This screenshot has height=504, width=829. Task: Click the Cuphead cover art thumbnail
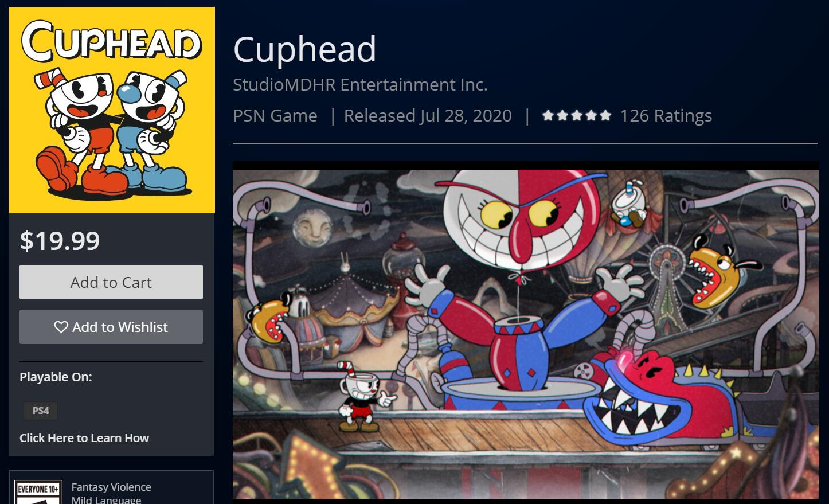(112, 110)
